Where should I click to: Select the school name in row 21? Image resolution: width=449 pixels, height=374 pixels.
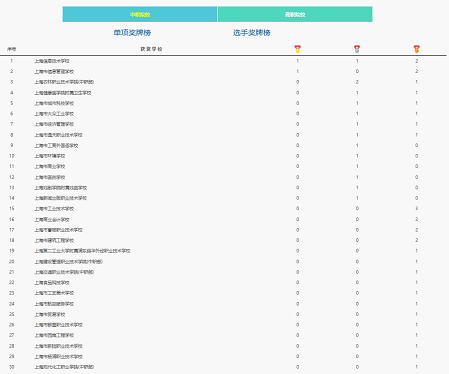click(64, 272)
